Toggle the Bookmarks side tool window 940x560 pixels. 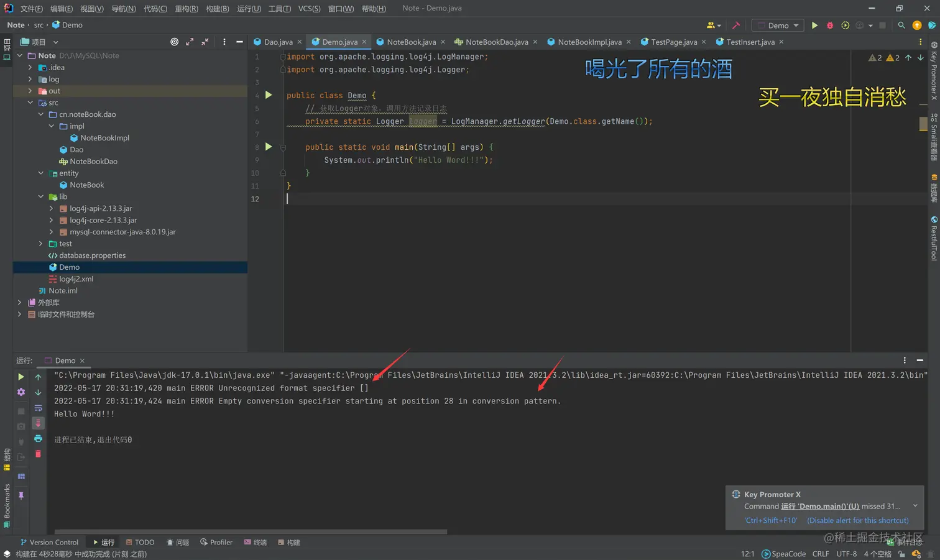7,505
